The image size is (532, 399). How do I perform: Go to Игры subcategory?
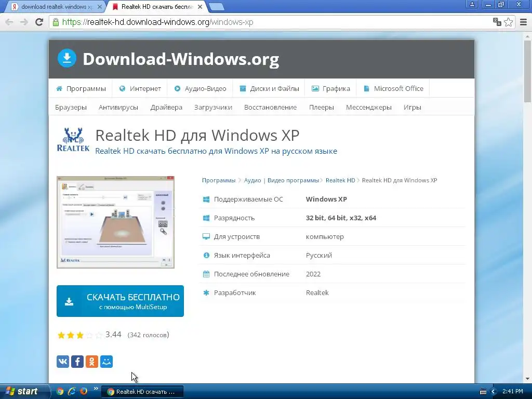[412, 107]
